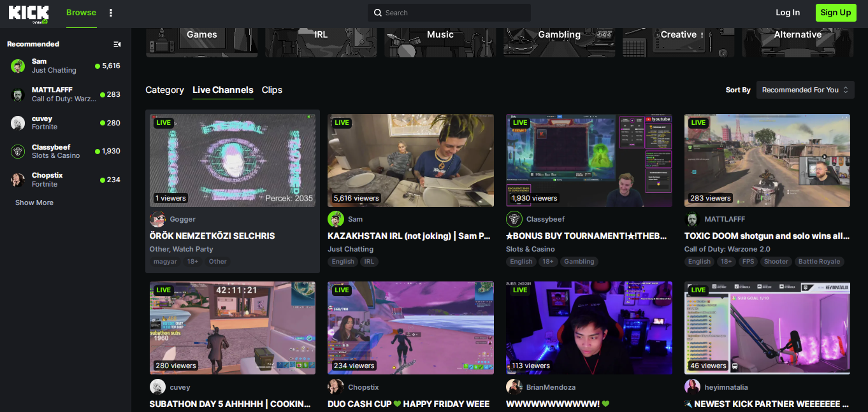Click the search magnifier icon
The height and width of the screenshot is (412, 868).
pos(378,13)
